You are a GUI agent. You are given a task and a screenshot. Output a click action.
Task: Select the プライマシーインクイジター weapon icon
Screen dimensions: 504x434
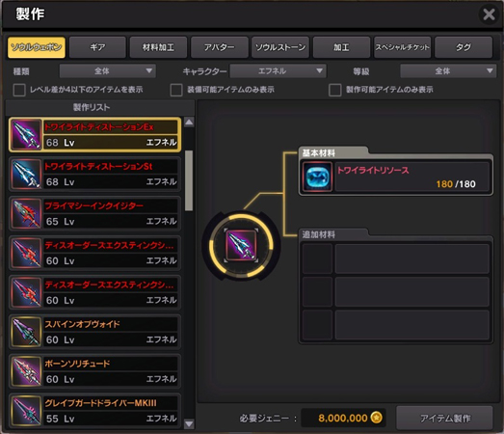coord(26,213)
